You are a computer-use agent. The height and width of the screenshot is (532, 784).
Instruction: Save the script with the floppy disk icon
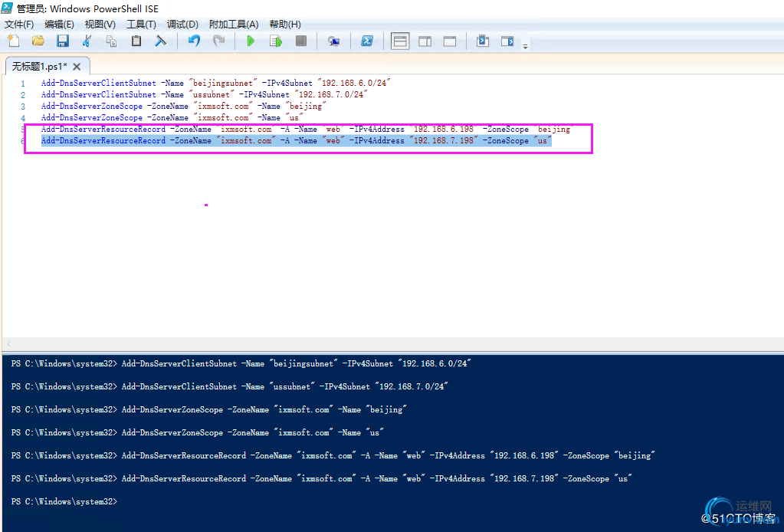63,41
